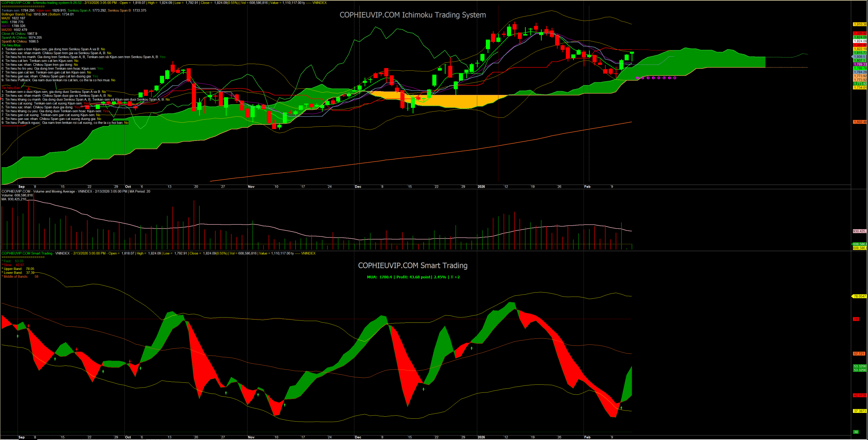Click the pink circle marker numbered 4
This screenshot has width=868, height=440.
[x=653, y=78]
